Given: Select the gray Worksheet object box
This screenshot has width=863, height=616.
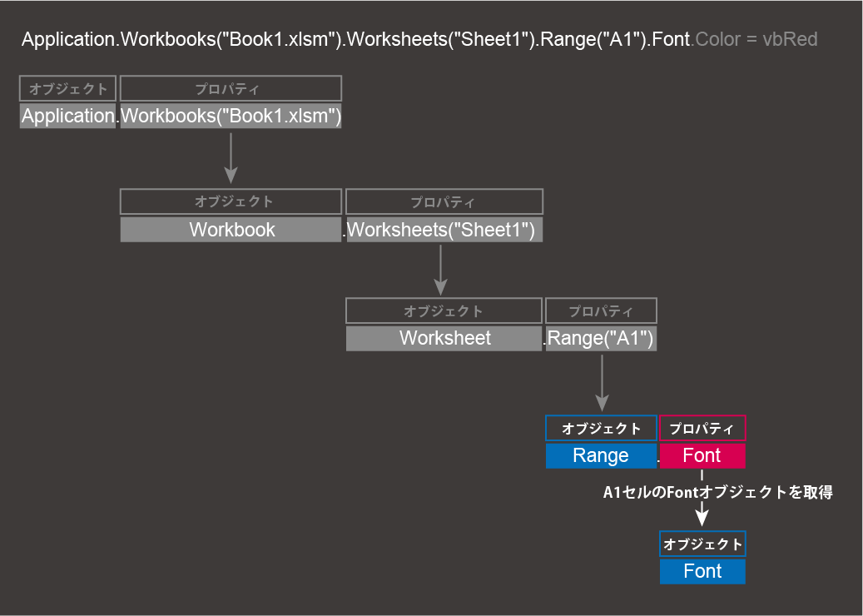Looking at the screenshot, I should click(444, 338).
